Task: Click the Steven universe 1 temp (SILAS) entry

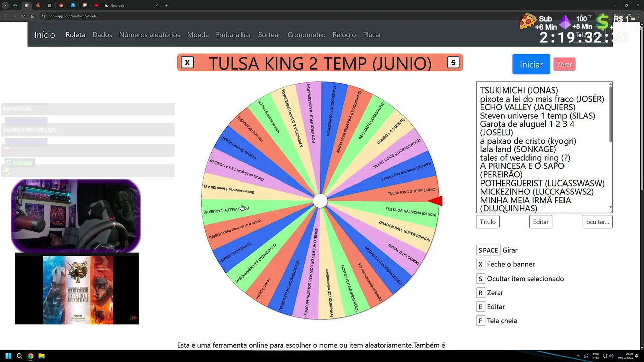Action: (537, 116)
